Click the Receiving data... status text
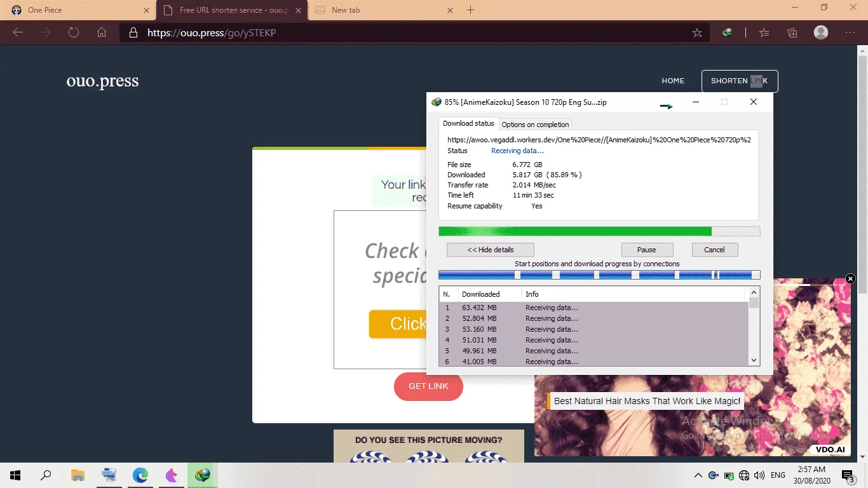 517,151
